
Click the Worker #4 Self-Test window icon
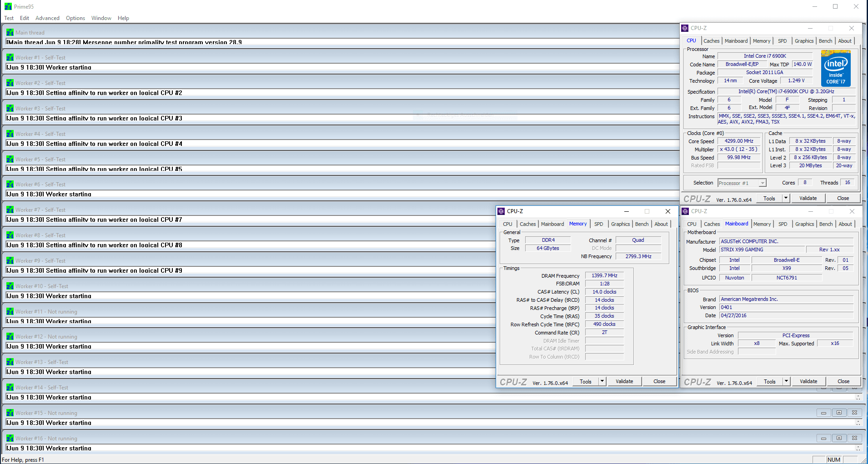[10, 134]
